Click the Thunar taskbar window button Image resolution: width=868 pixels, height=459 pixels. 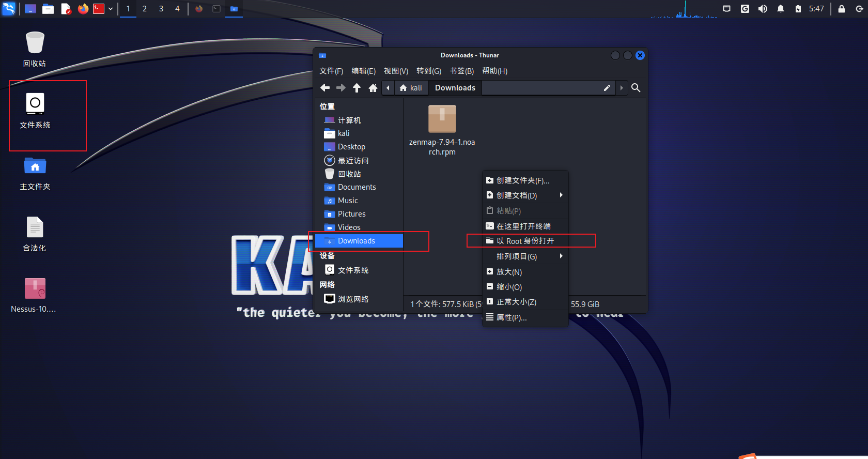click(234, 9)
